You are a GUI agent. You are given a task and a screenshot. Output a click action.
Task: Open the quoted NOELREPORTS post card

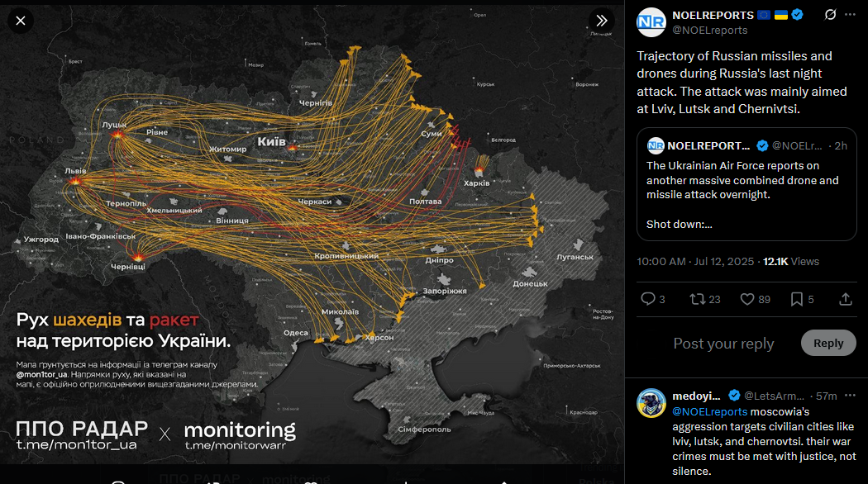(746, 184)
